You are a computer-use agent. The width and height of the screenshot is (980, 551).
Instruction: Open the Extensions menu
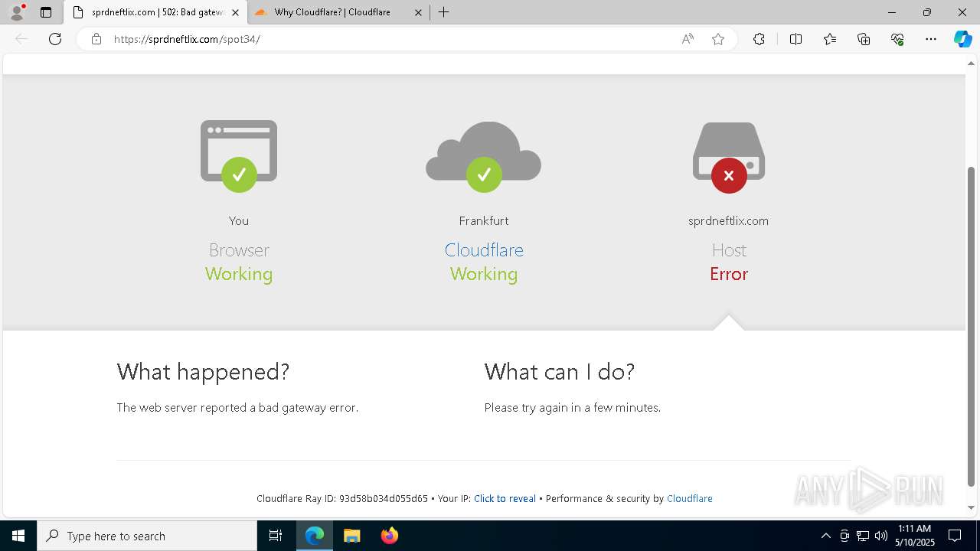pos(759,39)
